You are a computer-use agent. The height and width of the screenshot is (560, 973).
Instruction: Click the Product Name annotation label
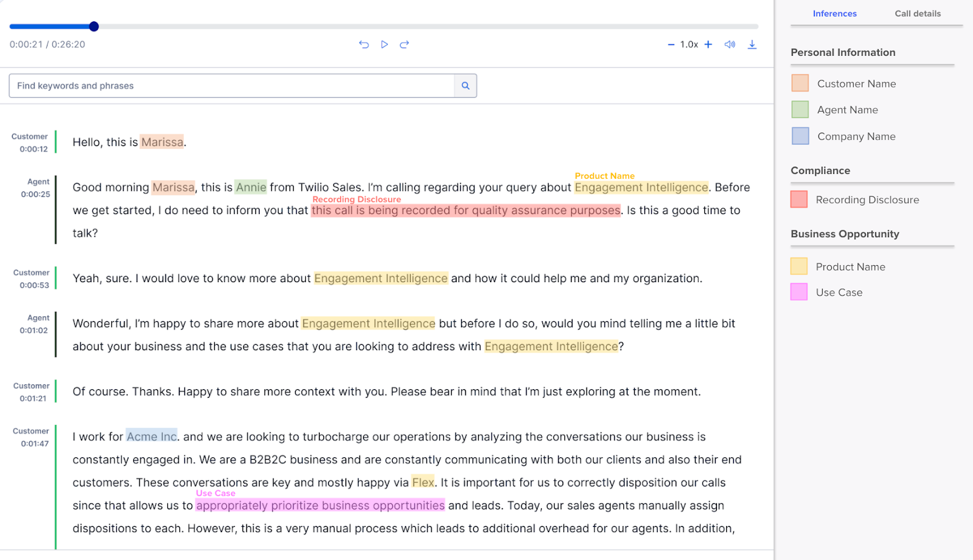click(604, 176)
